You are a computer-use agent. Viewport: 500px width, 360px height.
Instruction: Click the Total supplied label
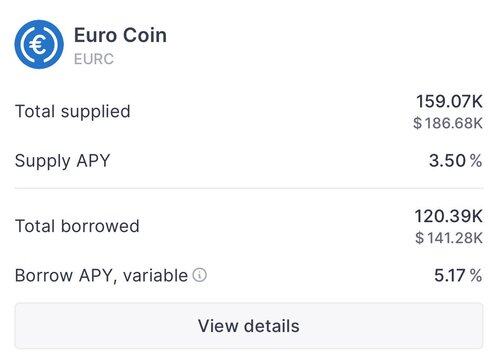[x=73, y=112]
